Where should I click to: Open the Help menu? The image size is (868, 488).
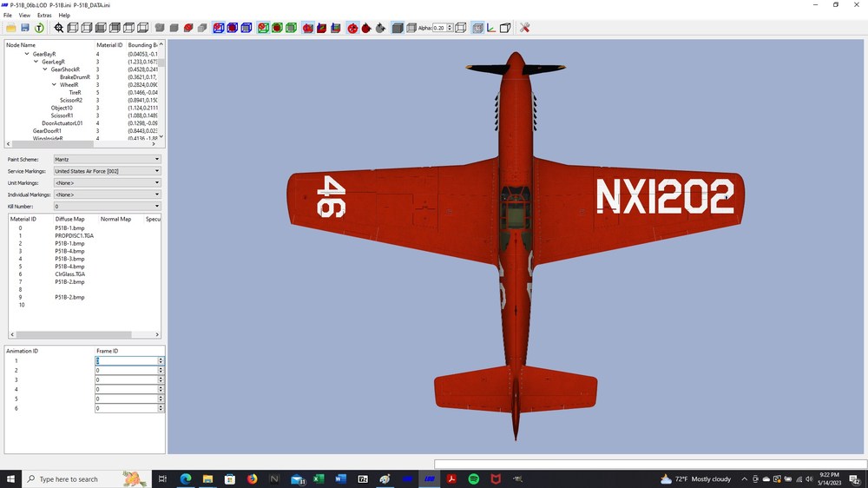coord(65,16)
